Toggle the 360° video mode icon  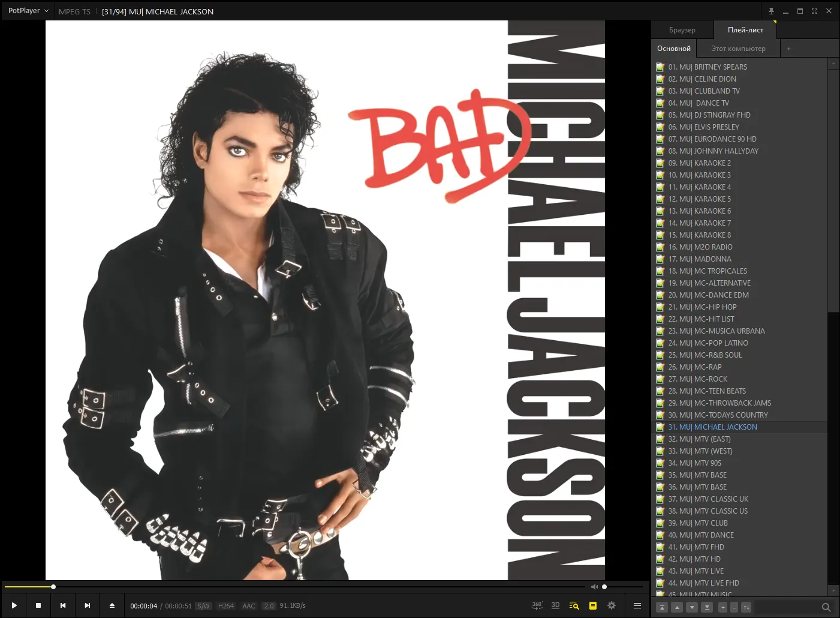click(537, 605)
